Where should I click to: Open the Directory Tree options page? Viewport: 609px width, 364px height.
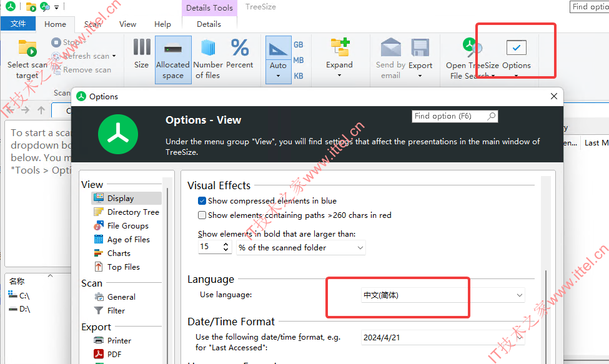click(x=127, y=212)
